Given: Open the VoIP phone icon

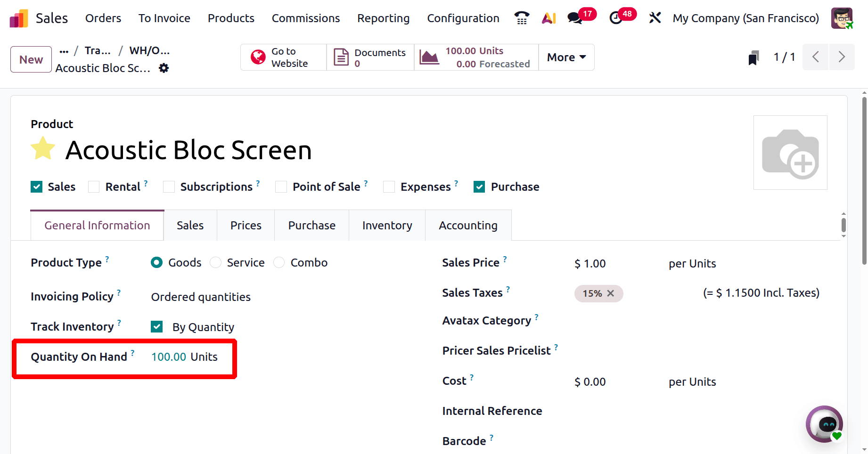Looking at the screenshot, I should pyautogui.click(x=522, y=18).
